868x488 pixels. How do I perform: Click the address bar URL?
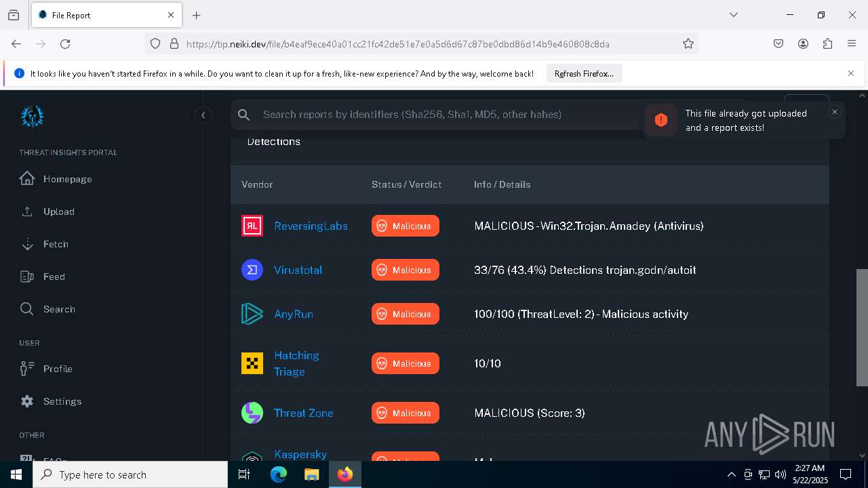tap(397, 44)
